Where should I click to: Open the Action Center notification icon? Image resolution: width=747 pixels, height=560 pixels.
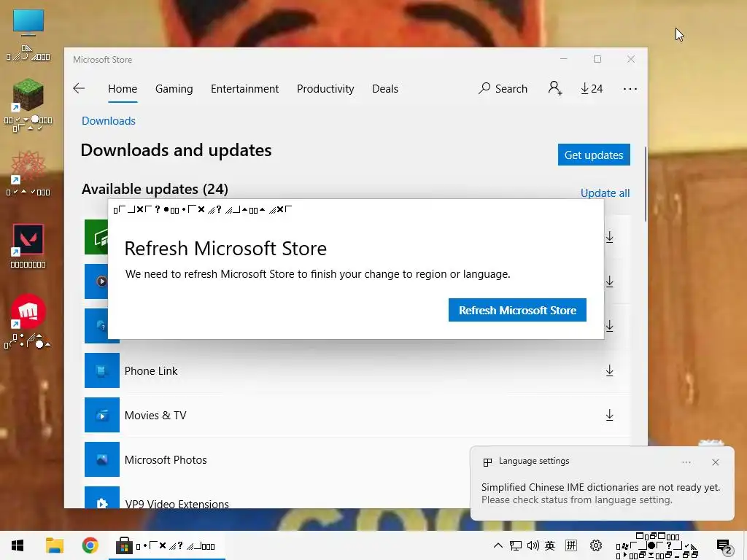(x=724, y=546)
